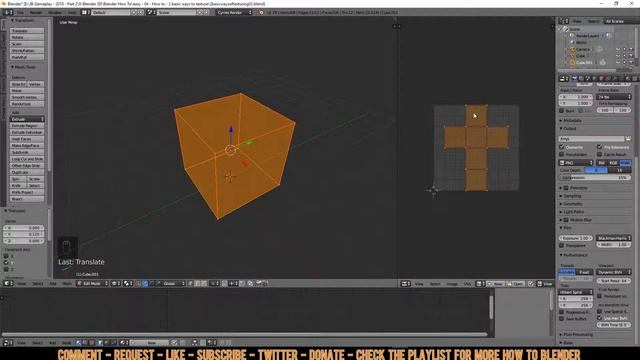Open the File menu
This screenshot has height=360, width=640.
[20, 12]
